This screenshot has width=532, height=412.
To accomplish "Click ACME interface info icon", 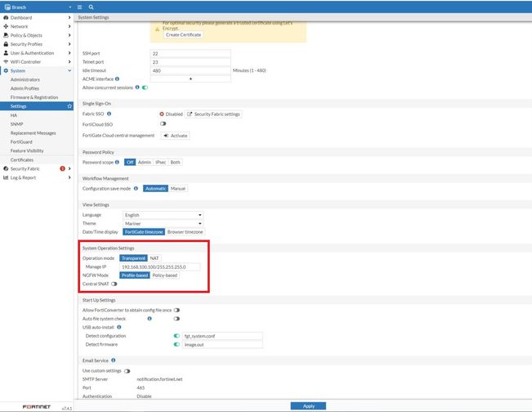I will point(117,78).
